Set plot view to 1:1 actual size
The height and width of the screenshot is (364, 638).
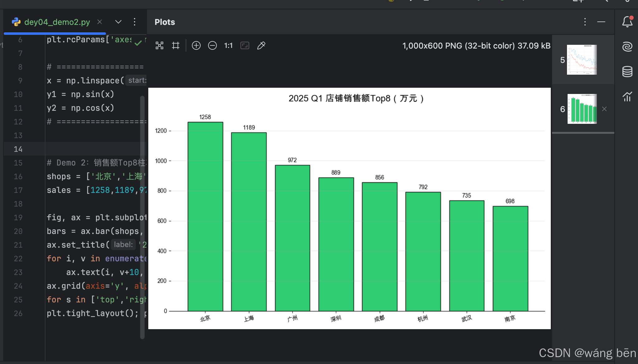(228, 45)
